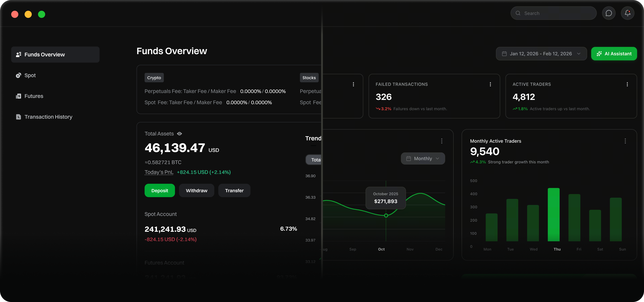Toggle the Crypto filter chip
Image resolution: width=644 pixels, height=302 pixels.
point(154,77)
